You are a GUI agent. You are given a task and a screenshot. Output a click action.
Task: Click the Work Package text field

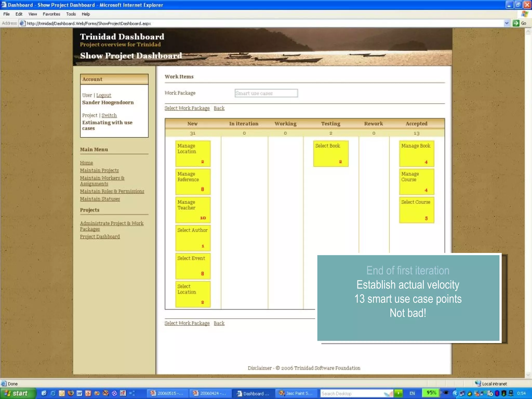coord(266,93)
